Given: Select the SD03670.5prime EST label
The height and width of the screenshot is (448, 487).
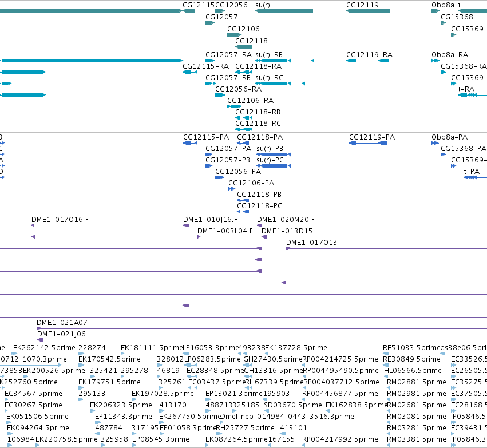Looking at the screenshot, I should 293,405.
